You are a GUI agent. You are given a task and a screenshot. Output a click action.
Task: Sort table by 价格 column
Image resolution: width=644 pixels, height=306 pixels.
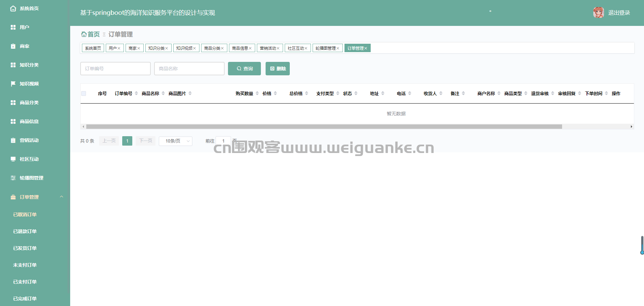click(275, 93)
